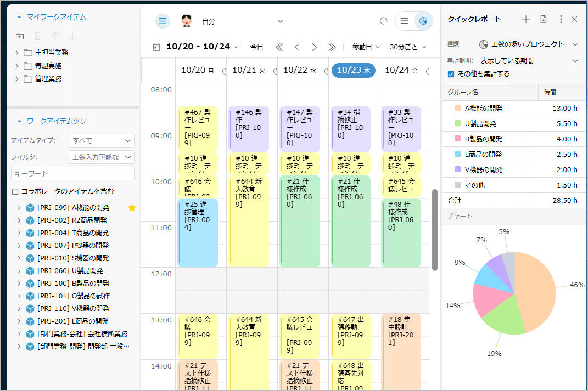Uncheck その他も集計する checkbox

click(x=451, y=74)
